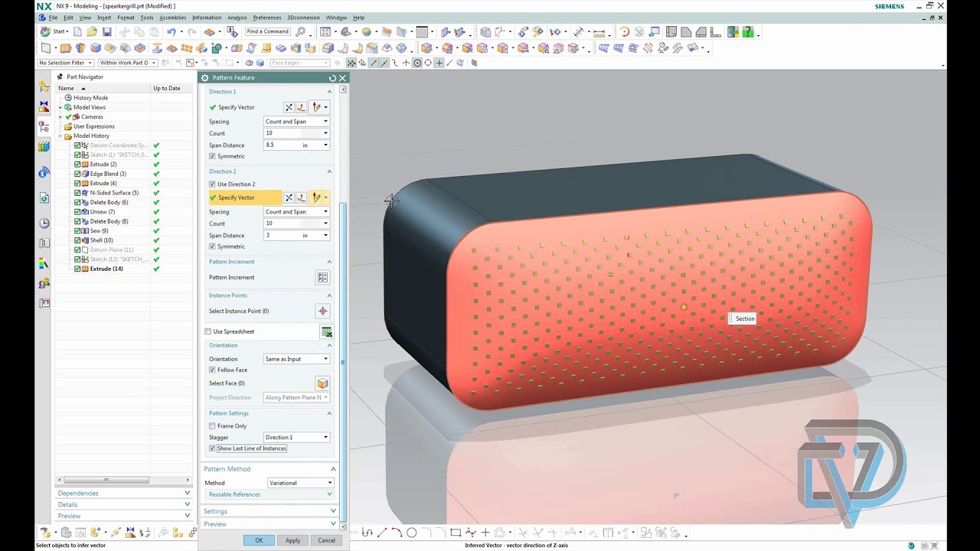Viewport: 980px width, 551px height.
Task: Click the Undo arrow icon
Action: [x=171, y=31]
